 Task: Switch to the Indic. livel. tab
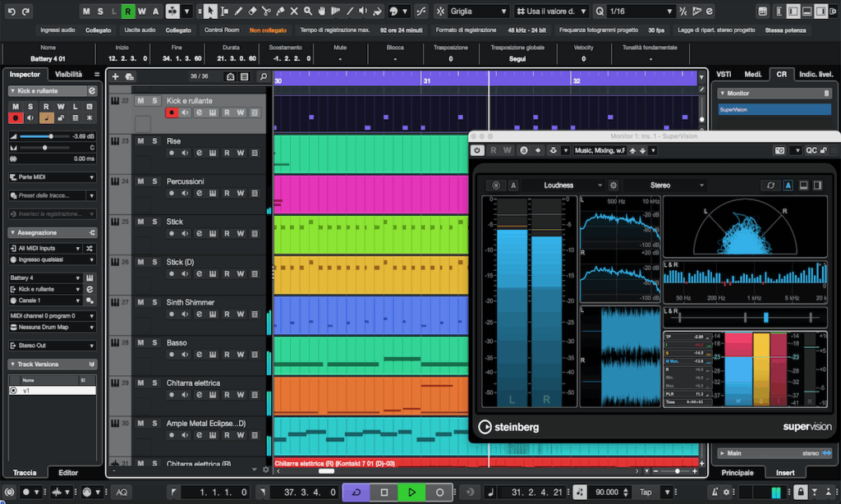816,75
